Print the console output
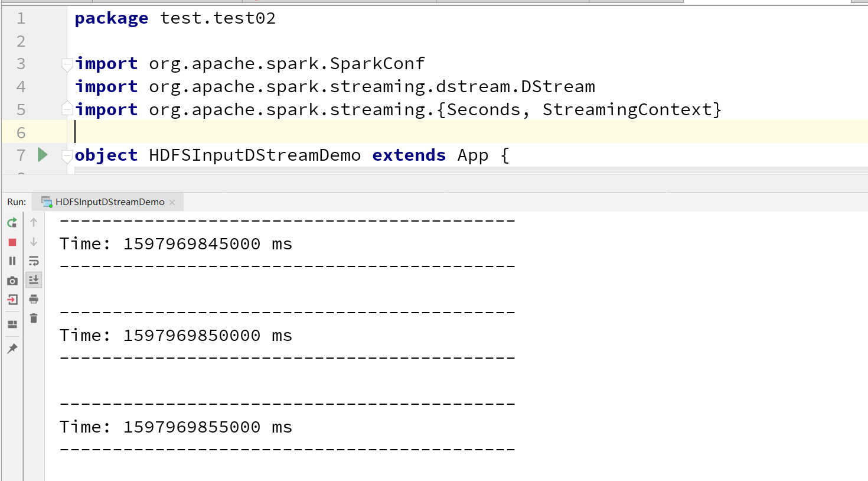 pyautogui.click(x=34, y=299)
